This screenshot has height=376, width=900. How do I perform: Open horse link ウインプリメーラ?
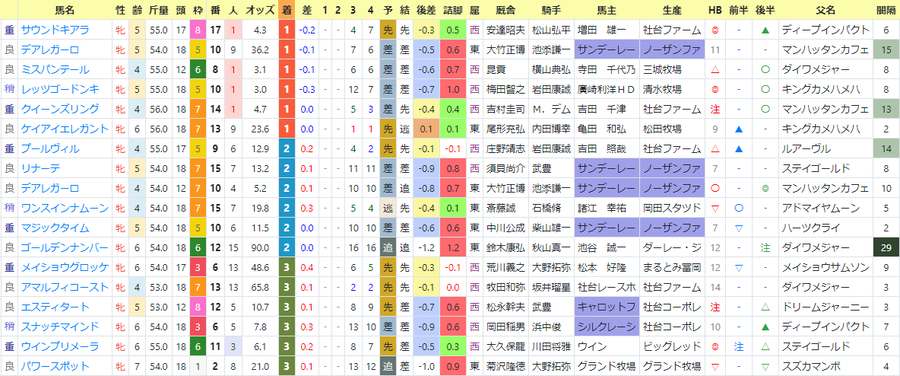click(60, 347)
